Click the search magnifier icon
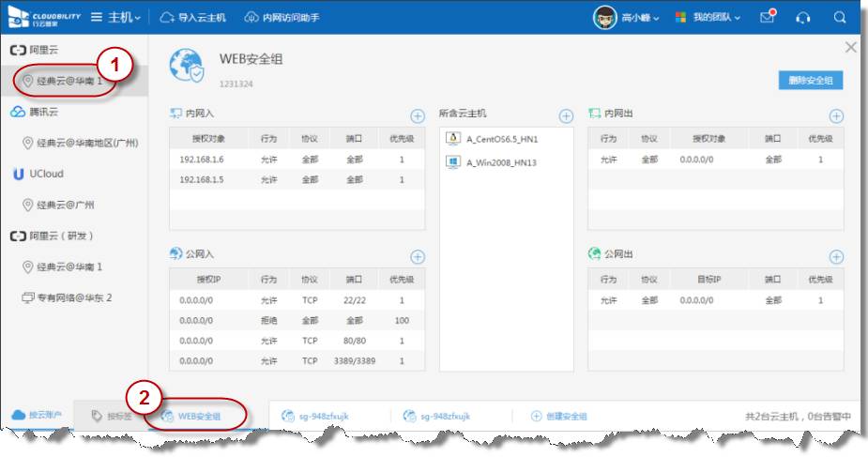This screenshot has width=868, height=457. (x=839, y=18)
